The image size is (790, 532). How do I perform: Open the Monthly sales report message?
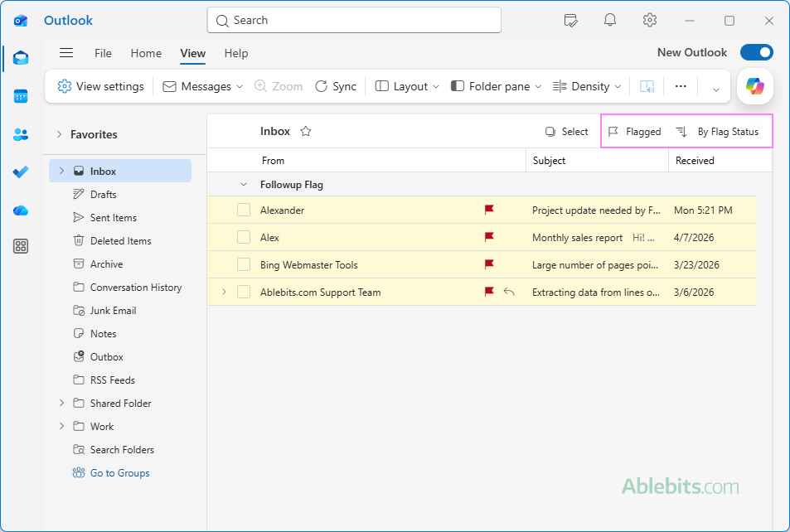tap(482, 237)
